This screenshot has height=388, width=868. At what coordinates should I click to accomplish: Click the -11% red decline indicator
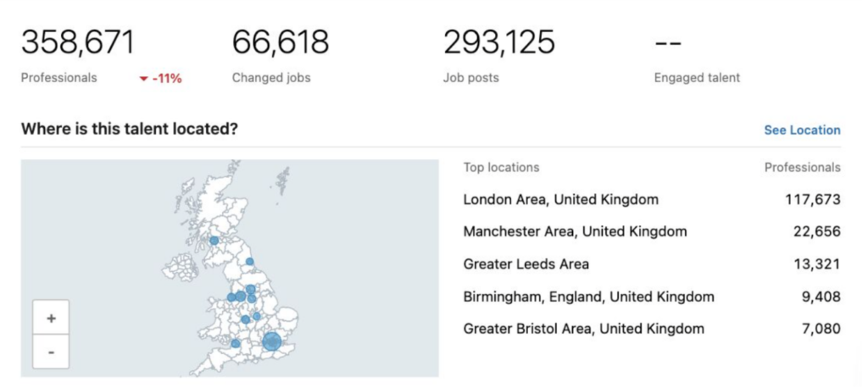(x=160, y=79)
